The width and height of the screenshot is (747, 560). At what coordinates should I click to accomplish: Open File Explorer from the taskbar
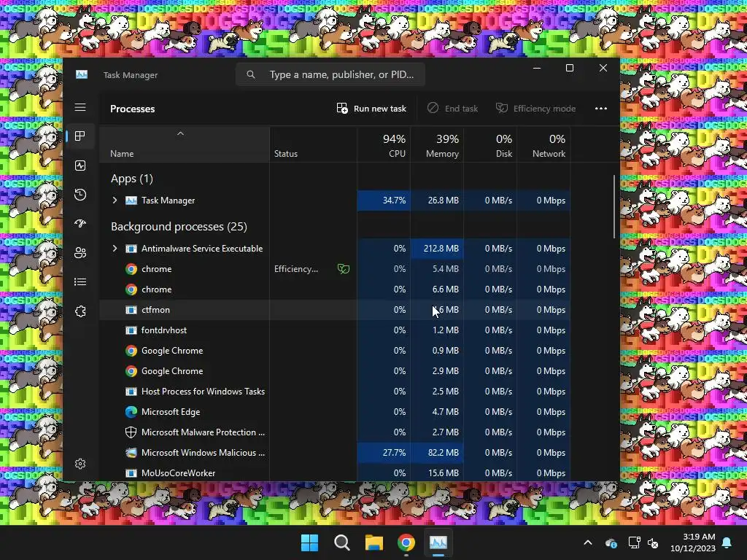point(374,542)
